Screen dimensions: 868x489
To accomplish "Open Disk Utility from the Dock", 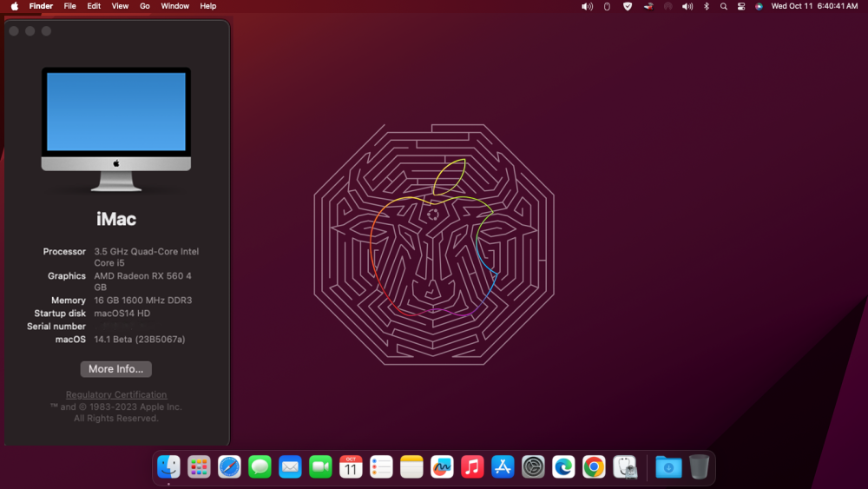I will coord(626,466).
